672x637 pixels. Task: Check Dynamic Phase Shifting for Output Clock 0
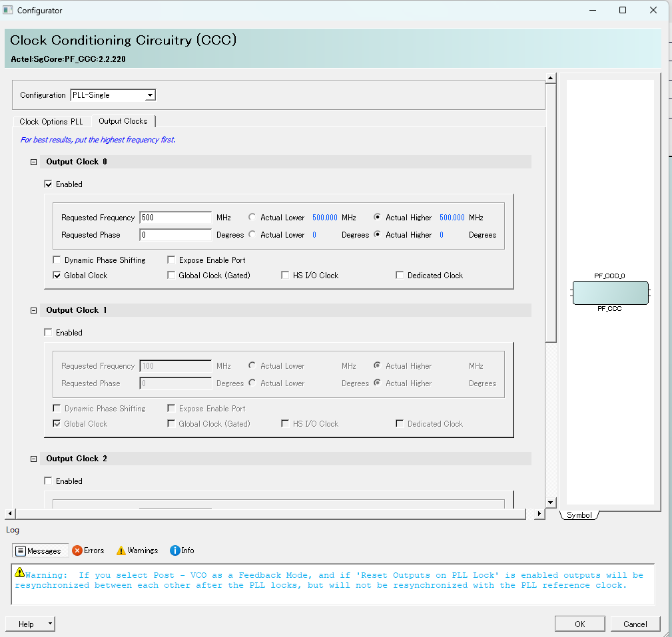(x=57, y=260)
